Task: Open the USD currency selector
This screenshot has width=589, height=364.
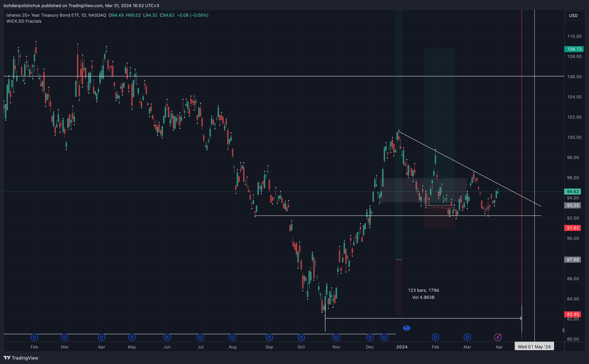Action: click(574, 15)
